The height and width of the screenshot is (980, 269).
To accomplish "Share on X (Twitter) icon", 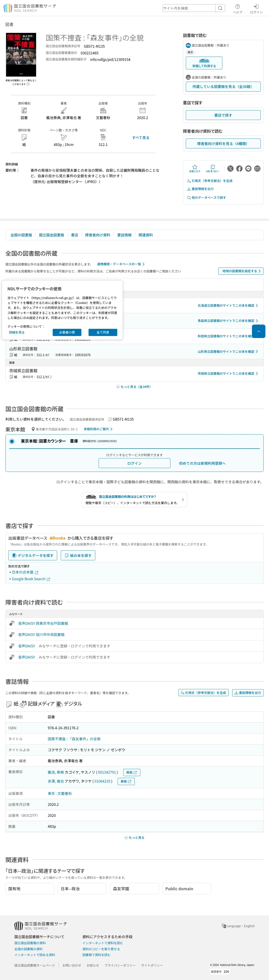I will (230, 169).
